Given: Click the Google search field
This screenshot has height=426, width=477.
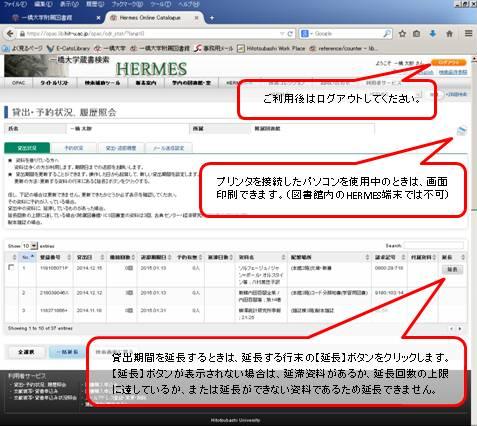Looking at the screenshot, I should click(x=348, y=34).
